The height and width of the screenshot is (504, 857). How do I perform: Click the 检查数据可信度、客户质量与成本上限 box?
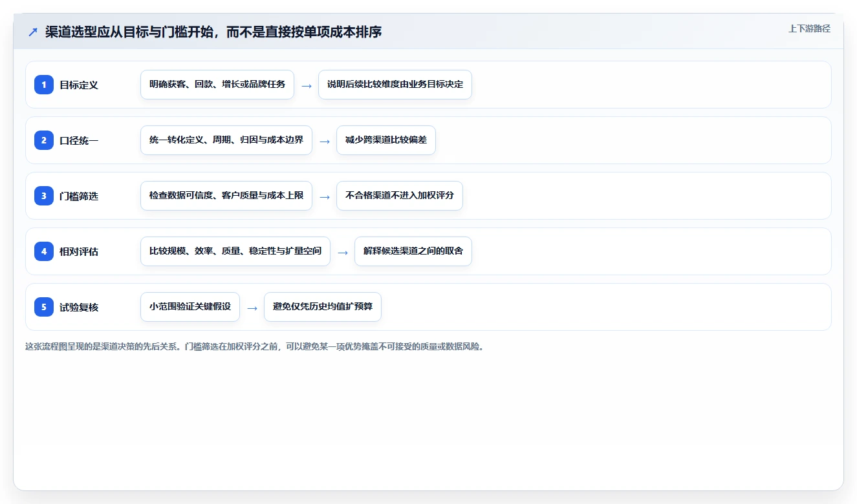point(226,196)
